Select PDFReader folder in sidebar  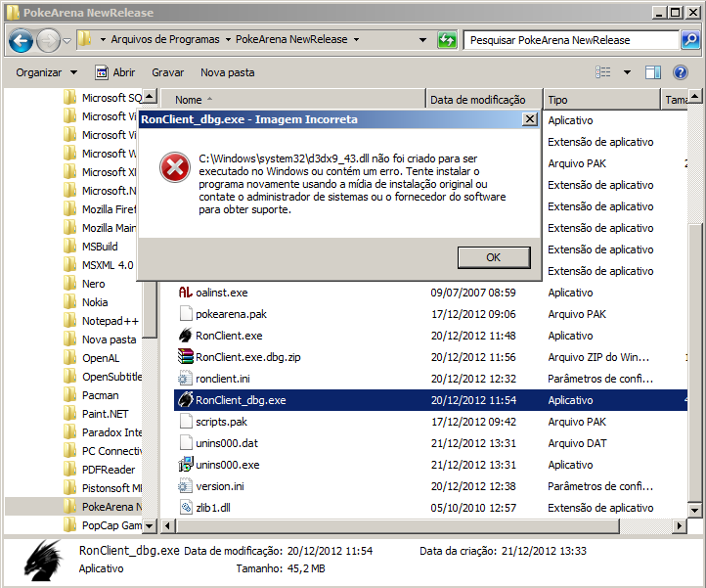99,470
